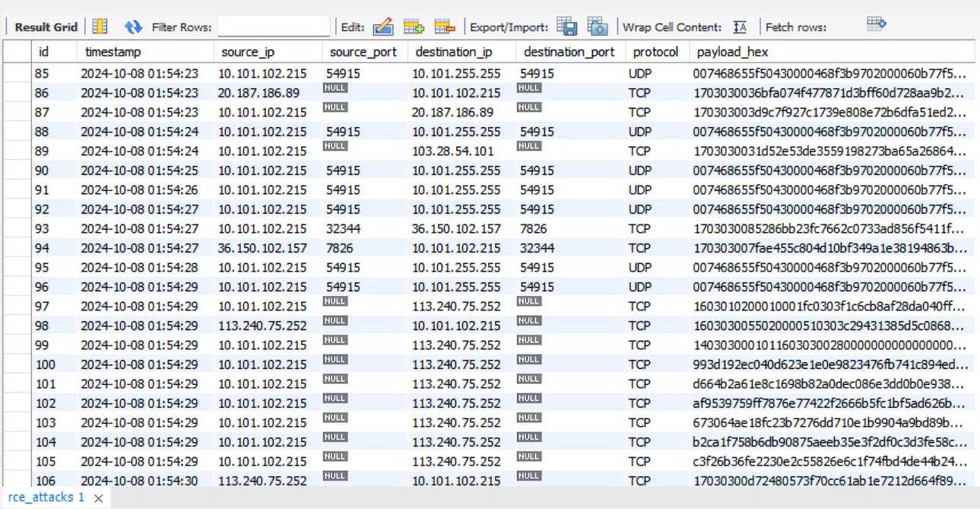Focus the Filter Rows input field
The width and height of the screenshot is (980, 509).
click(x=273, y=27)
